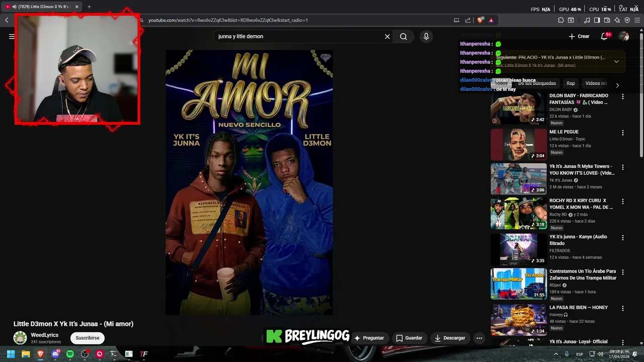This screenshot has height=362, width=644.
Task: Click the Suscribirse button
Action: [x=88, y=338]
